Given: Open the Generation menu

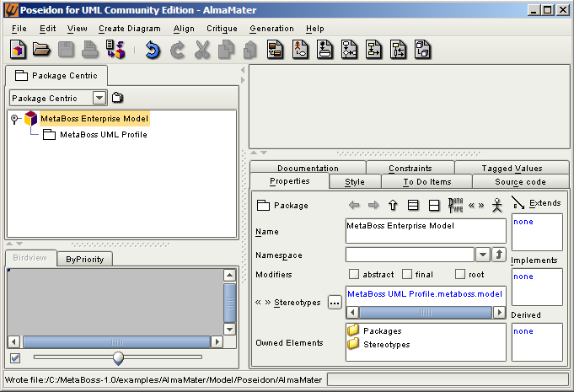Looking at the screenshot, I should point(271,29).
